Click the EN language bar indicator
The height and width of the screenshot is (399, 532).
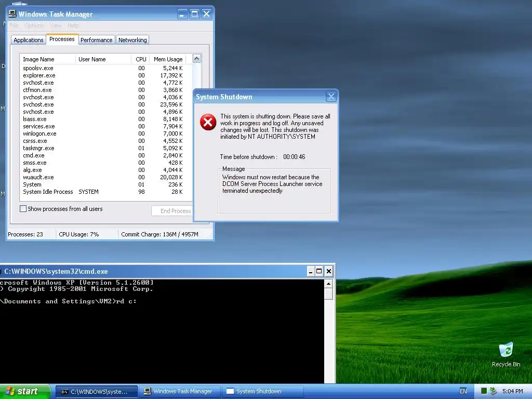(463, 391)
